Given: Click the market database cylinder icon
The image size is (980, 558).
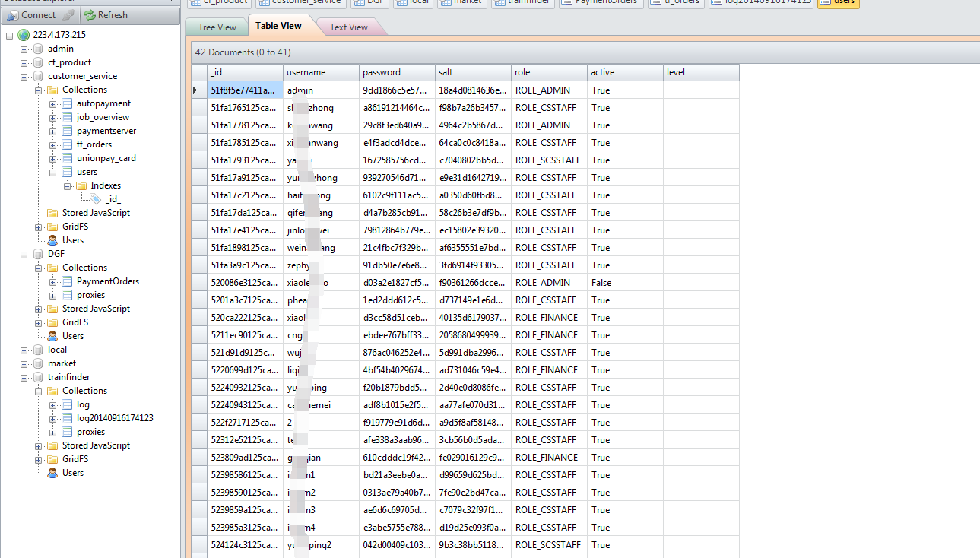Looking at the screenshot, I should (38, 363).
